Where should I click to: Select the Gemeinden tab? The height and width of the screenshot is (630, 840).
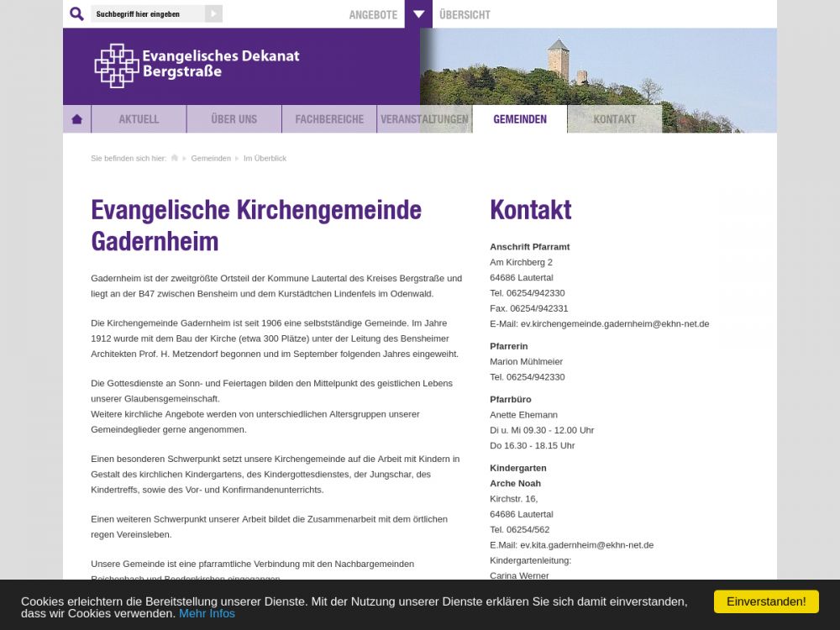(520, 119)
